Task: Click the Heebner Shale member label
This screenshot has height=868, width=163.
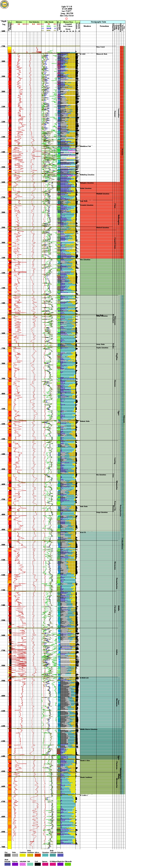Action: click(x=85, y=421)
